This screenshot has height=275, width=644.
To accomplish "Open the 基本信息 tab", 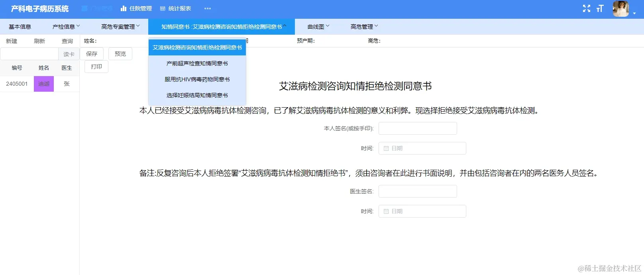I will click(20, 27).
